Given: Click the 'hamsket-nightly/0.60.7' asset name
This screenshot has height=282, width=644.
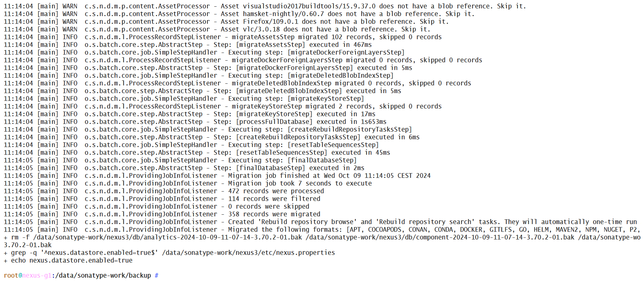Looking at the screenshot, I should pyautogui.click(x=283, y=14).
